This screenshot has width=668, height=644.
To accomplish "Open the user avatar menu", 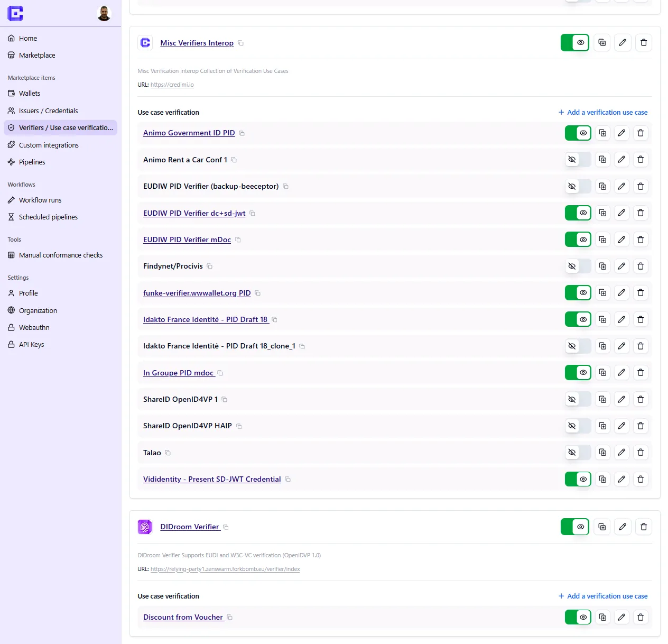I will point(104,13).
